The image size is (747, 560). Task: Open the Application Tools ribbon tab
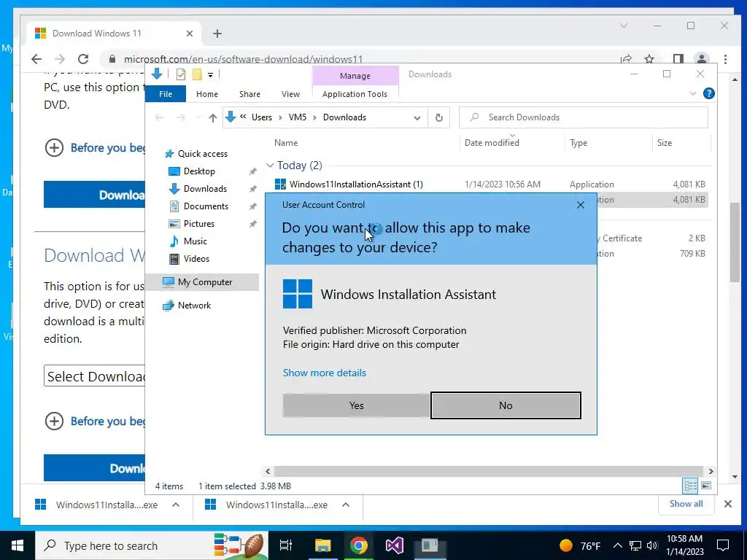pyautogui.click(x=355, y=94)
